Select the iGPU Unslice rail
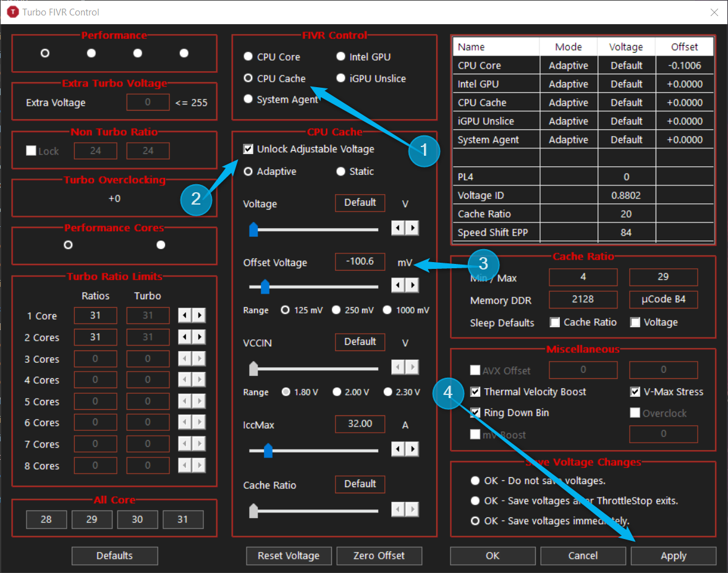Screen dimensions: 728x573 coord(341,79)
